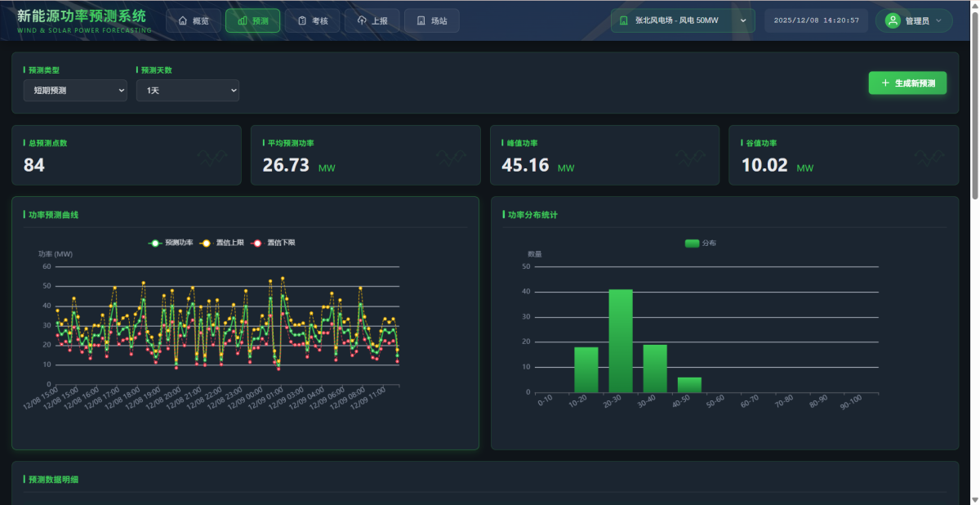Click the 20-30 bar in distribution chart

(621, 341)
